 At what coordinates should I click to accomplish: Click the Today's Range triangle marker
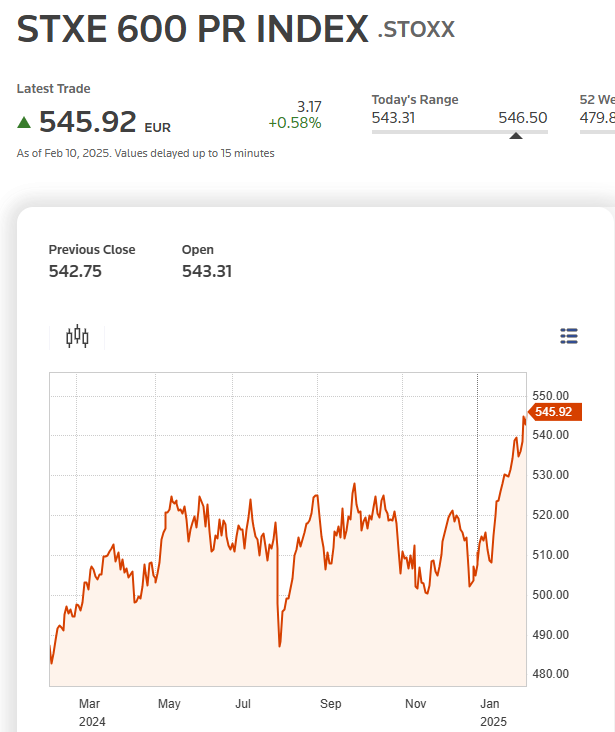click(516, 136)
